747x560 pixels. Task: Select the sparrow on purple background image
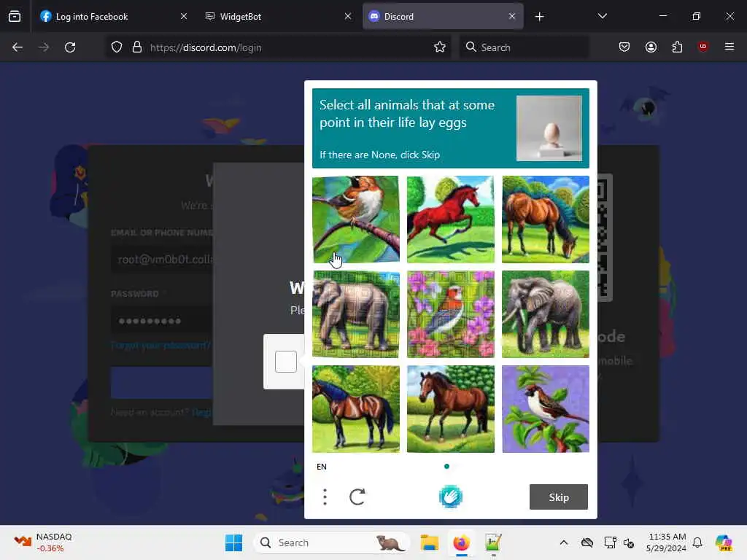click(x=546, y=408)
